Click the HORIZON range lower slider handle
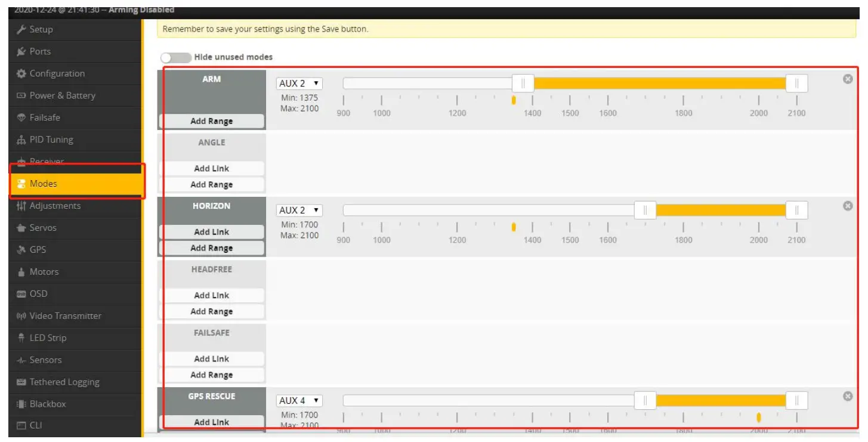The image size is (868, 442). pyautogui.click(x=645, y=210)
